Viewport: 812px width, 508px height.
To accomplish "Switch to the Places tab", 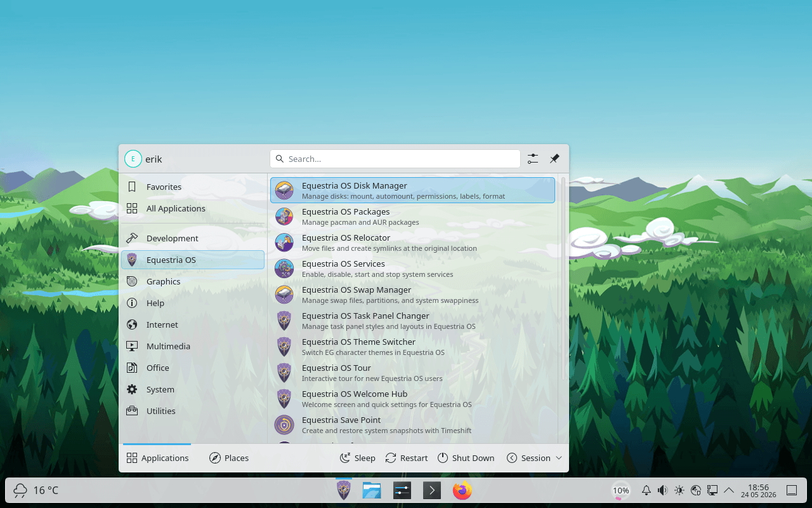I will click(x=229, y=458).
